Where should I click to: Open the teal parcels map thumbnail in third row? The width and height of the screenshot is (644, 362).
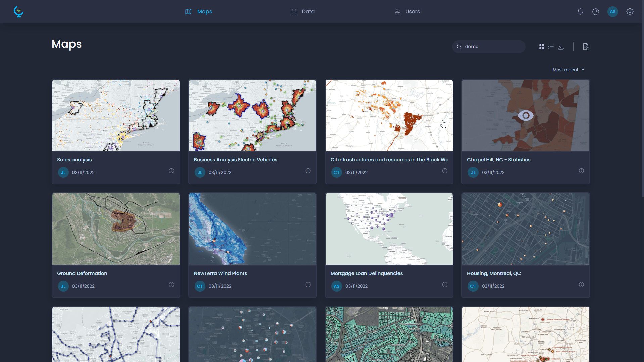389,334
